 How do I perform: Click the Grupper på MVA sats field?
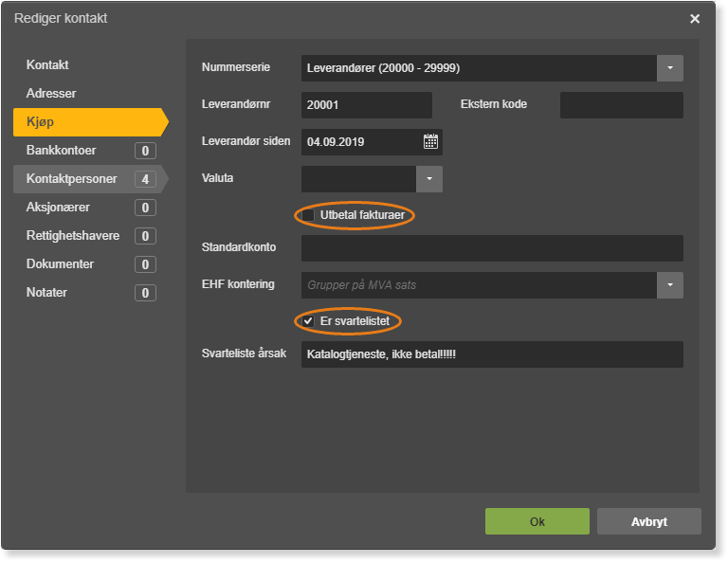(x=479, y=285)
